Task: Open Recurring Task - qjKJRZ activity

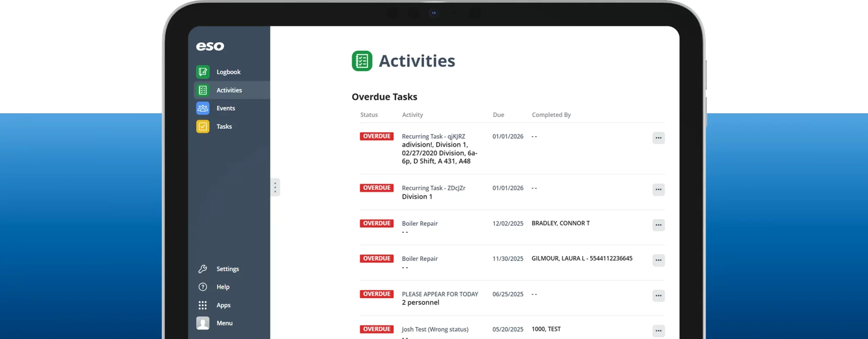Action: [434, 136]
